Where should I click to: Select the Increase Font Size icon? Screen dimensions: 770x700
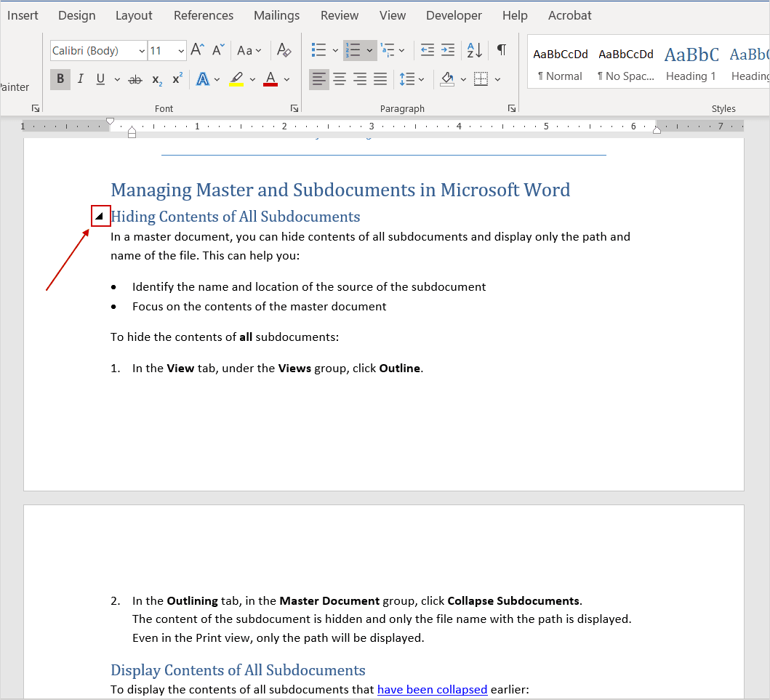[196, 49]
